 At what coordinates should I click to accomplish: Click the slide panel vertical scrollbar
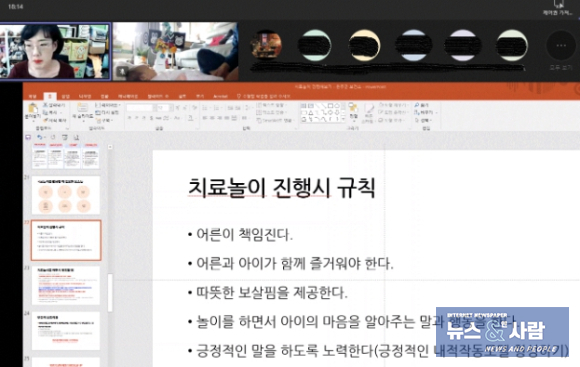[110, 292]
